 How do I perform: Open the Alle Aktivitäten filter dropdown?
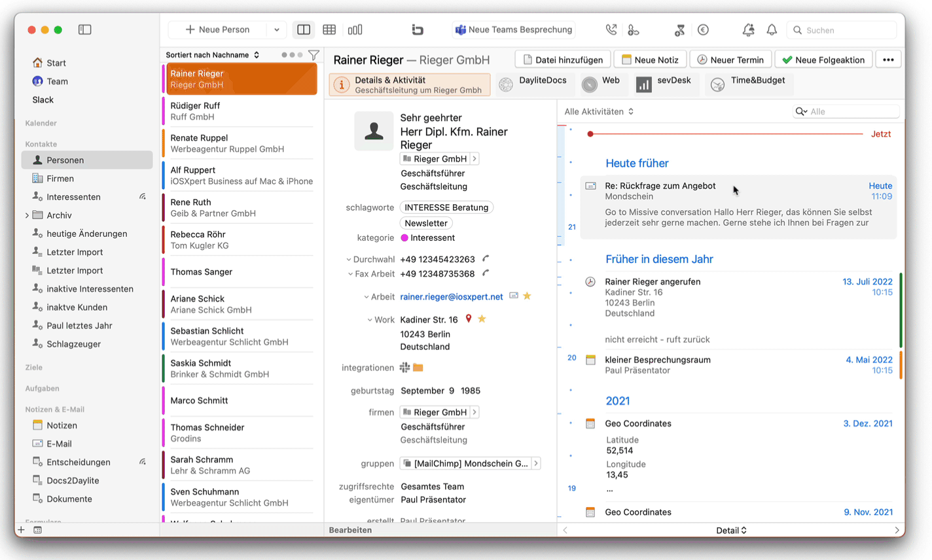[x=599, y=111]
